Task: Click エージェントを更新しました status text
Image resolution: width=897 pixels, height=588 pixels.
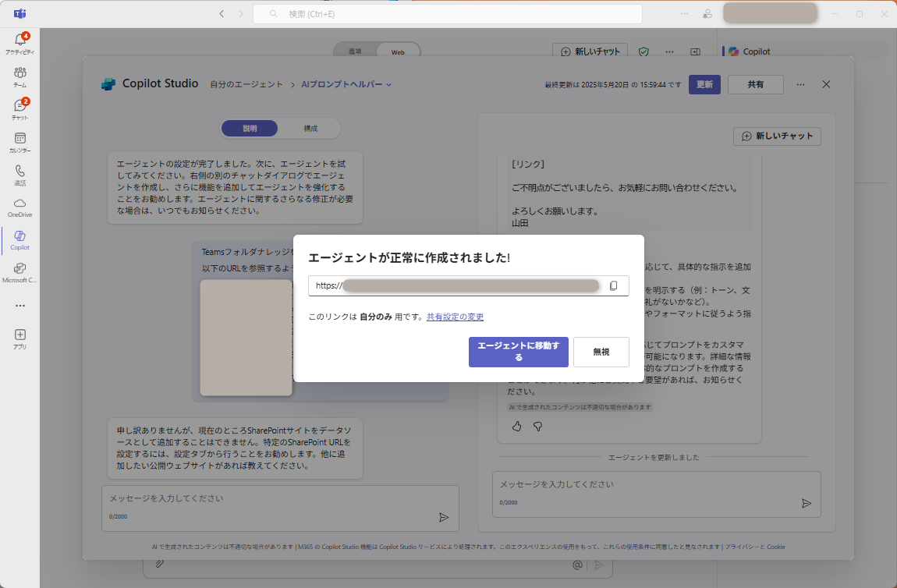Action: (x=654, y=457)
